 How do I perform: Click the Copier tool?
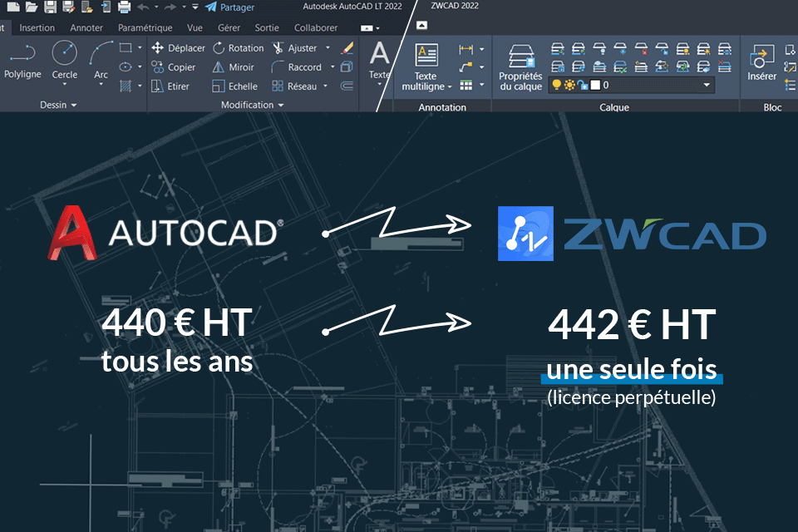point(174,67)
